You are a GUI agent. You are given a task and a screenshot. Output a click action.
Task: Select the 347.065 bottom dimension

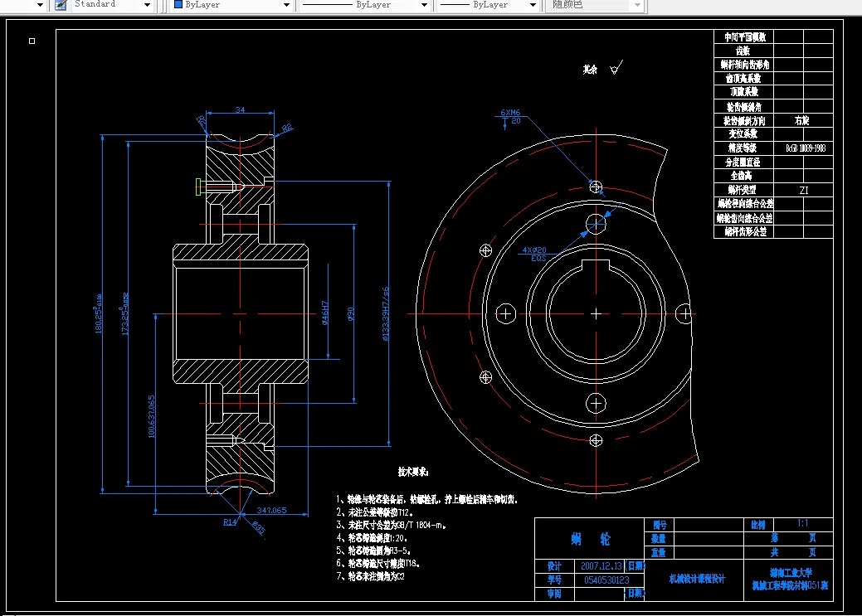[271, 510]
